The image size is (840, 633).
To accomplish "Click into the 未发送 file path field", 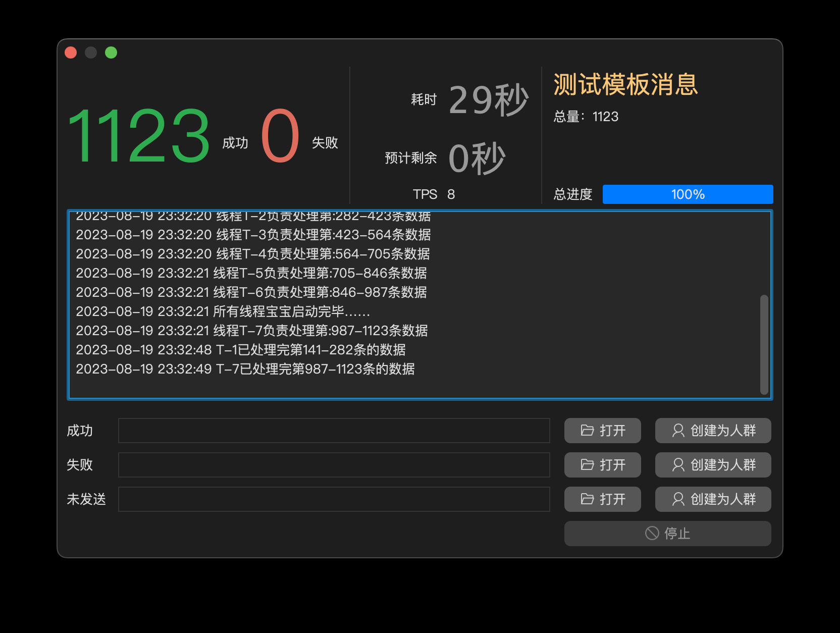I will coord(334,499).
